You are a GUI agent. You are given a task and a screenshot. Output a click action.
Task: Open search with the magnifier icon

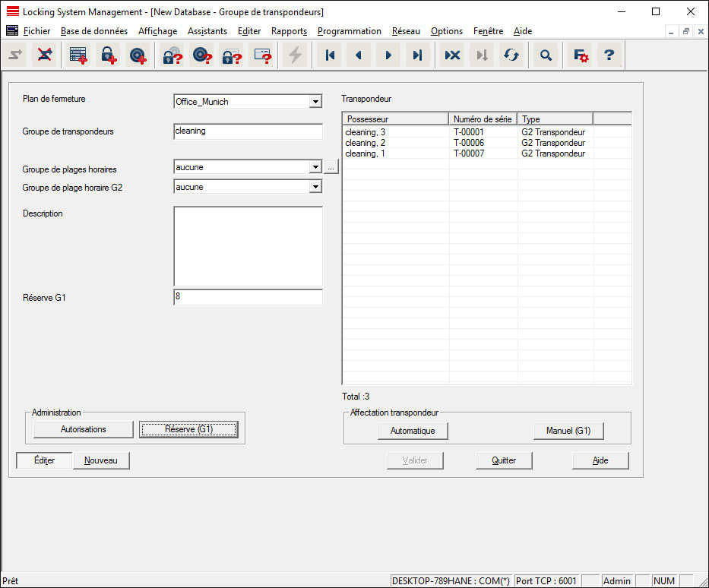(x=545, y=55)
